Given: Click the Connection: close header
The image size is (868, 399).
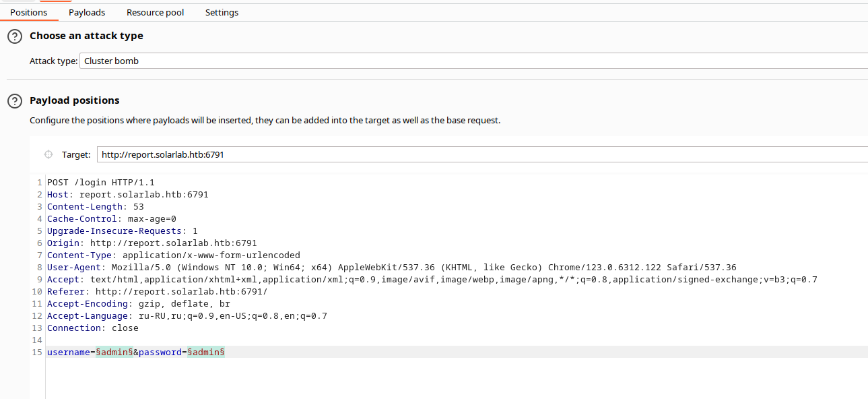Looking at the screenshot, I should pyautogui.click(x=93, y=328).
